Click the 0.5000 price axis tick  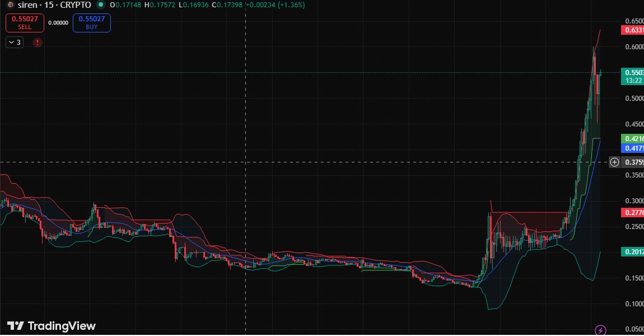pos(634,98)
